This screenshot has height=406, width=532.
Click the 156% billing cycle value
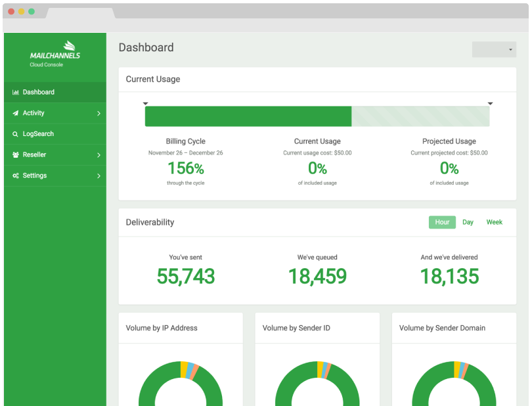[x=186, y=168]
